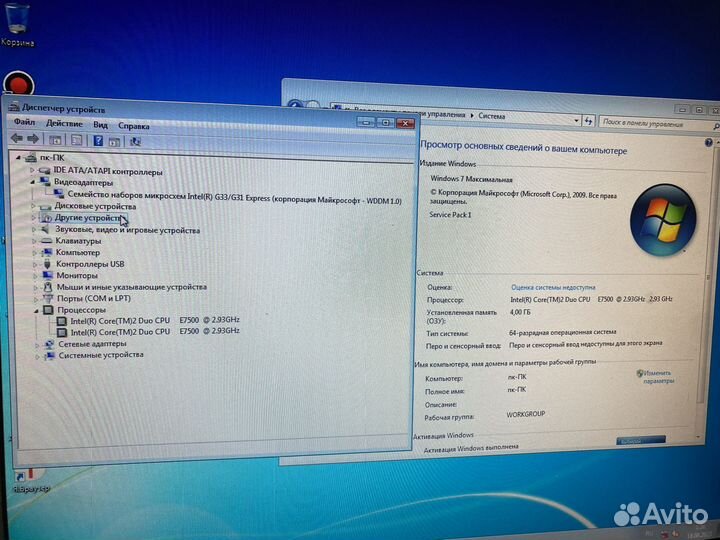Collapse the Процессоры node
Viewport: 720px width, 540px height.
[36, 310]
